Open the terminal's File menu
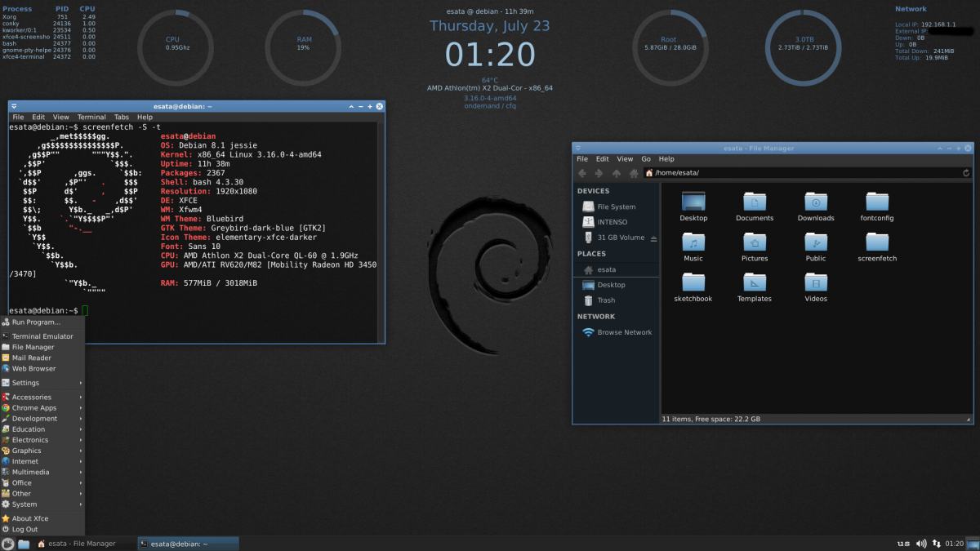 pyautogui.click(x=18, y=118)
